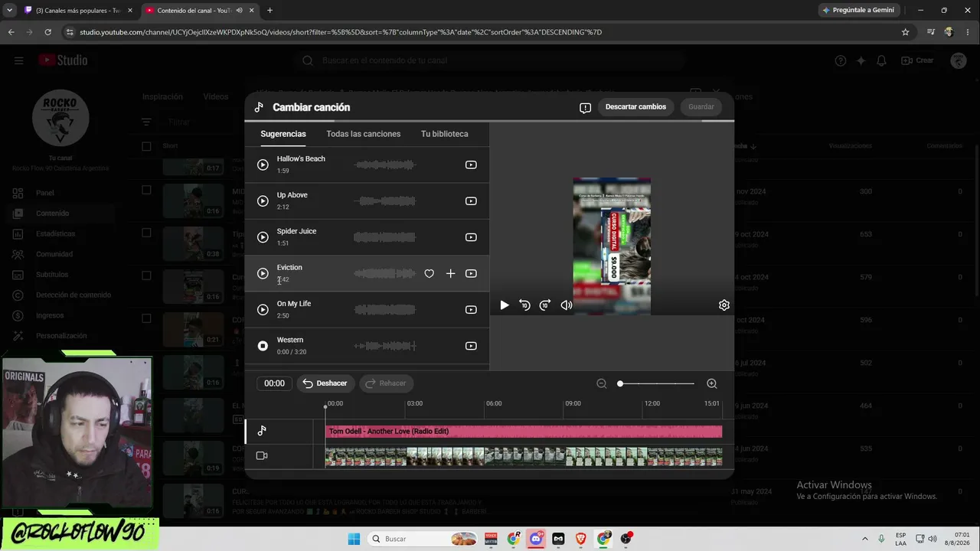The height and width of the screenshot is (551, 980).
Task: Focus the browser address bar
Action: click(482, 32)
